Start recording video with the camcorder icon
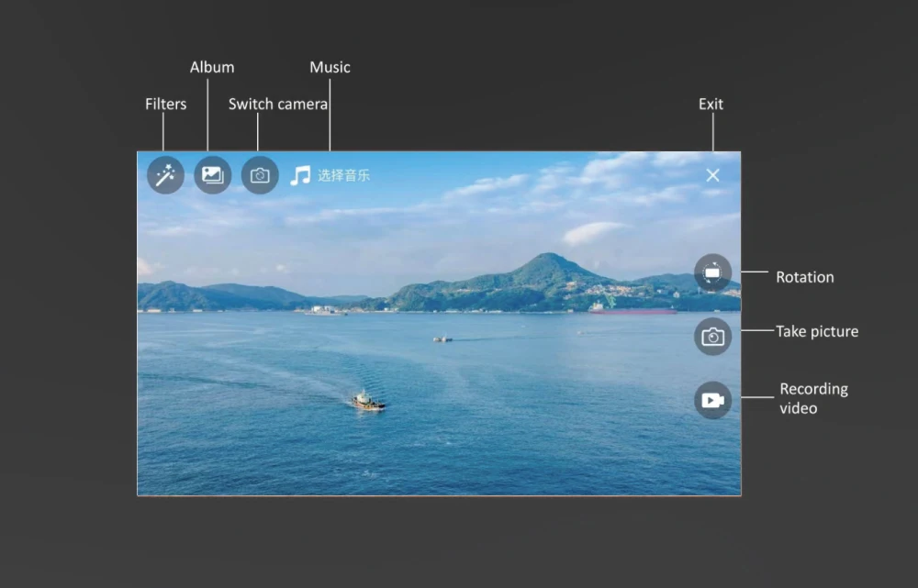This screenshot has height=588, width=918. (x=712, y=400)
